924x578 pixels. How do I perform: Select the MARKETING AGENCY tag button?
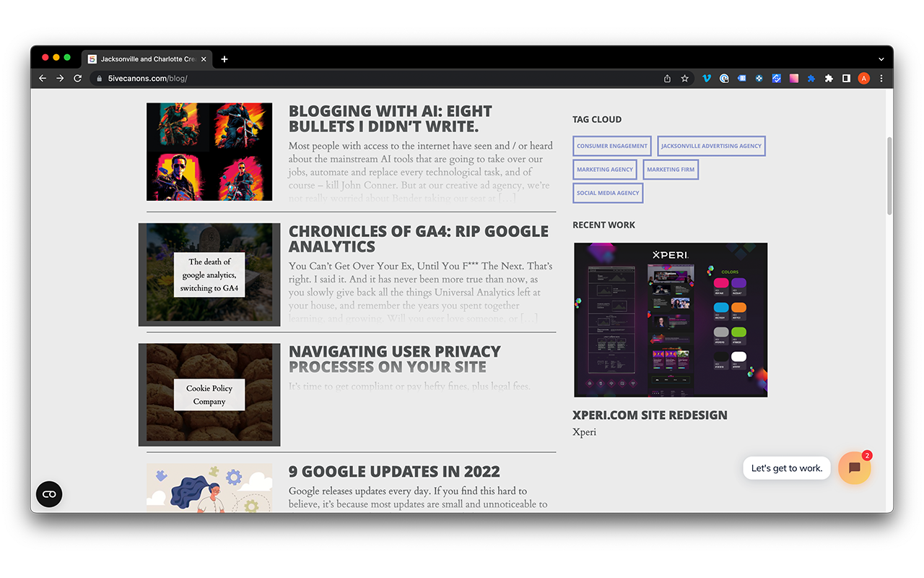605,169
